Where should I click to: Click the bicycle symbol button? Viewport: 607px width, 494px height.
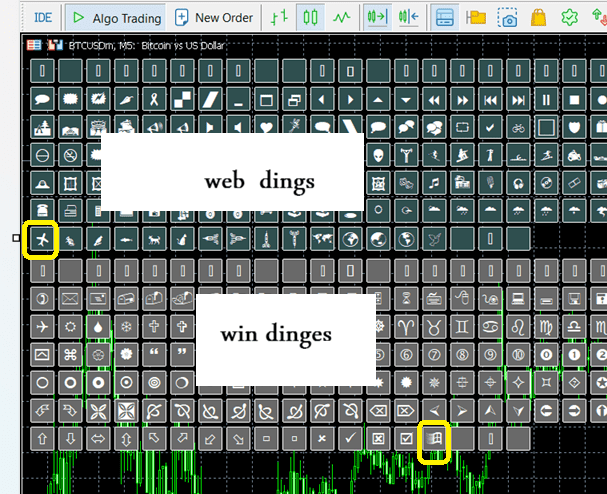coord(518,127)
